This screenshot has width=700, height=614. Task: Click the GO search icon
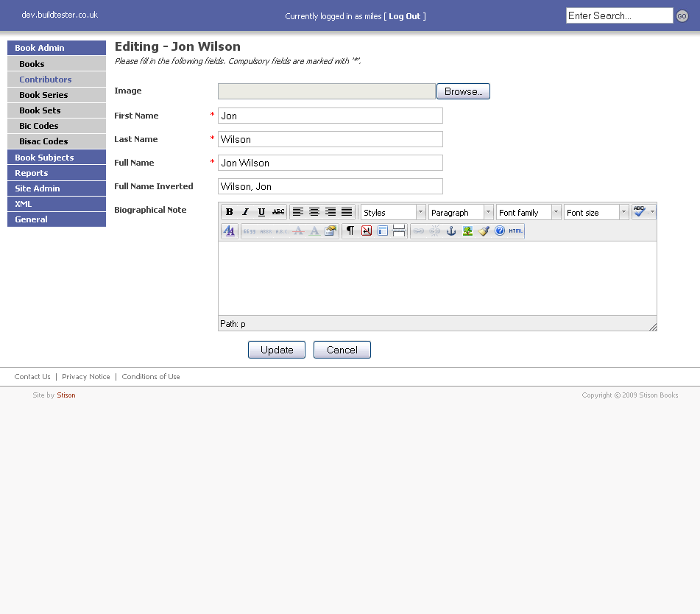click(682, 16)
